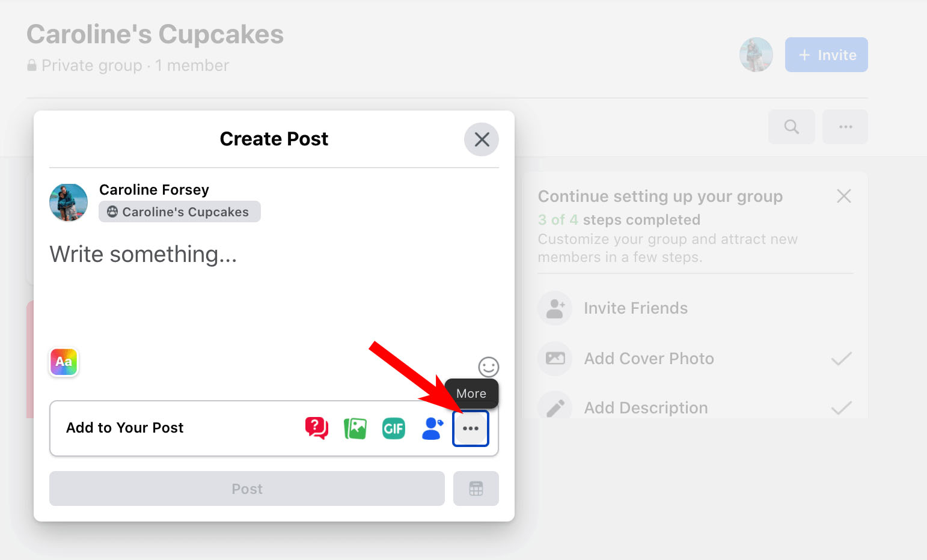Click the Add Description pencil icon
927x560 pixels.
555,407
